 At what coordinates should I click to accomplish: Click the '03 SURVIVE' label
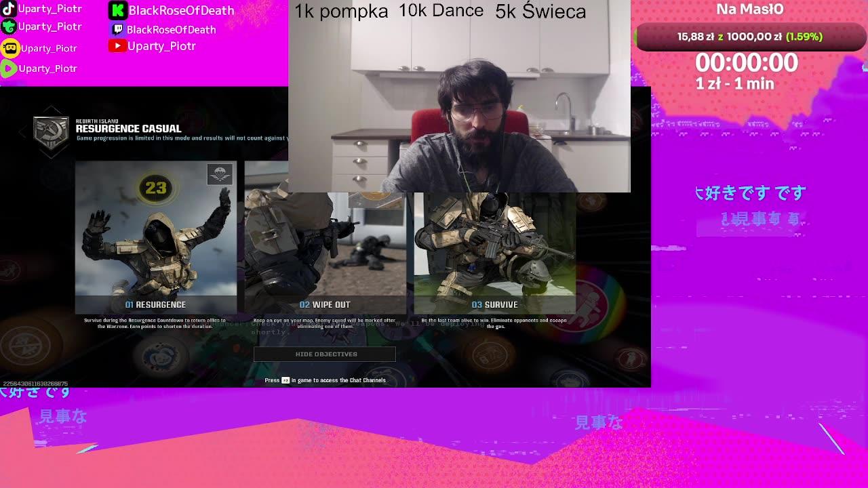494,305
